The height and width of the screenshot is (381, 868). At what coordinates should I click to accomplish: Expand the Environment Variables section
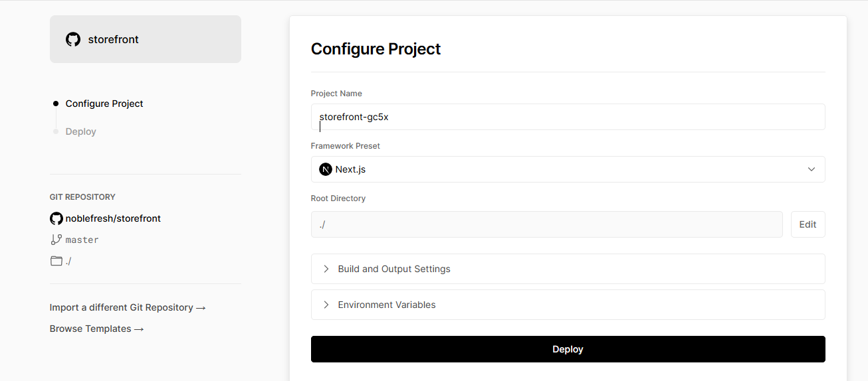pyautogui.click(x=568, y=305)
